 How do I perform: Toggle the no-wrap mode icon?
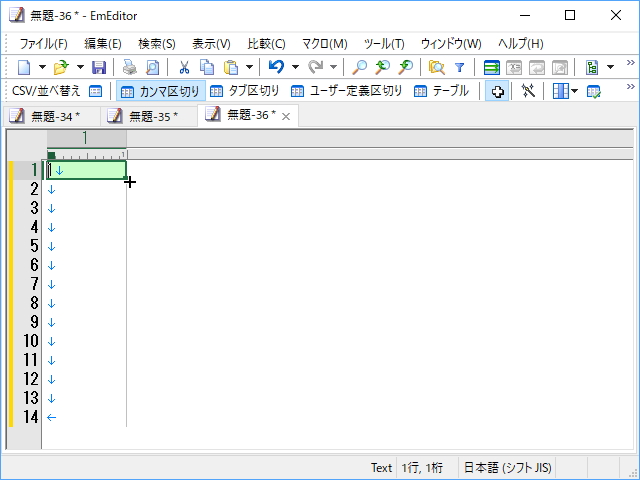pos(491,67)
